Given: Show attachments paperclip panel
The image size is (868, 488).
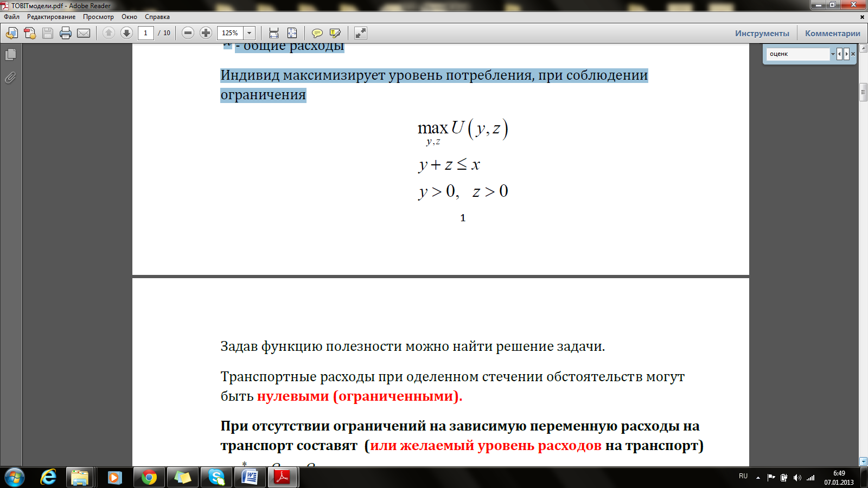Looking at the screenshot, I should point(10,78).
